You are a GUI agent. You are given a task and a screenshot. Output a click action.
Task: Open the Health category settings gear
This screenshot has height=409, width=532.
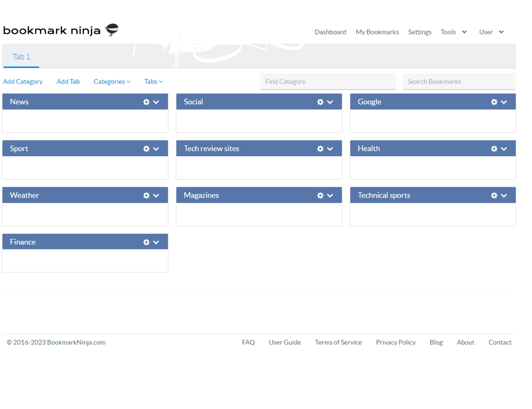click(494, 149)
